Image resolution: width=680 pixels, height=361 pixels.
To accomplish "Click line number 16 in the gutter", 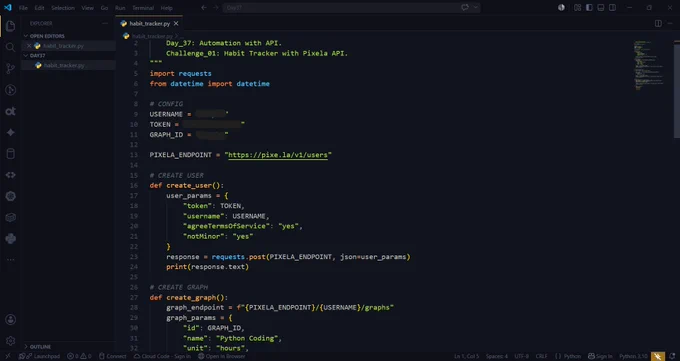I will point(134,185).
